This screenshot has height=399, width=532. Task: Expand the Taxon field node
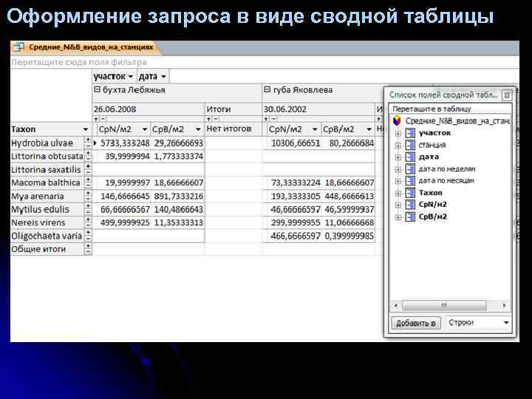click(x=398, y=194)
